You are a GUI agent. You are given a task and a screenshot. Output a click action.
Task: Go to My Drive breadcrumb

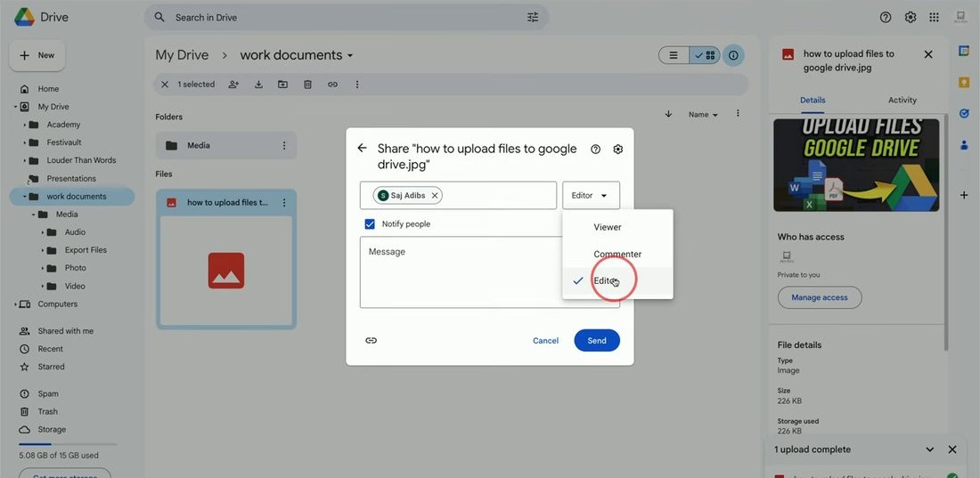pyautogui.click(x=182, y=55)
